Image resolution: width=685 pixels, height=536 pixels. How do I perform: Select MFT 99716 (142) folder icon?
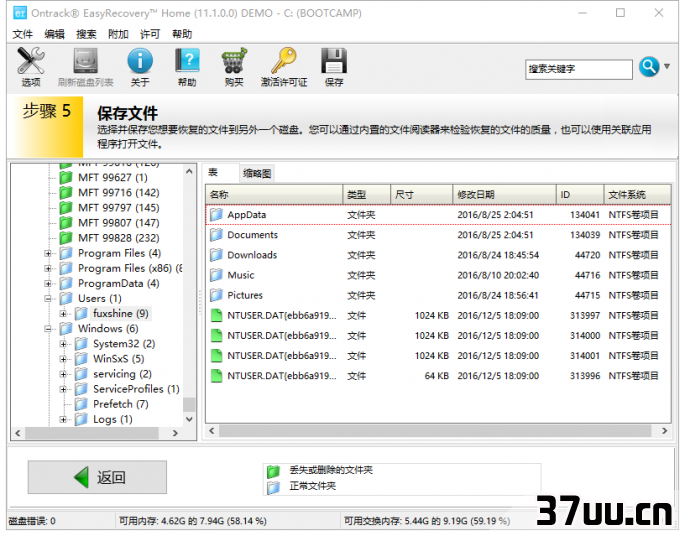[x=66, y=193]
